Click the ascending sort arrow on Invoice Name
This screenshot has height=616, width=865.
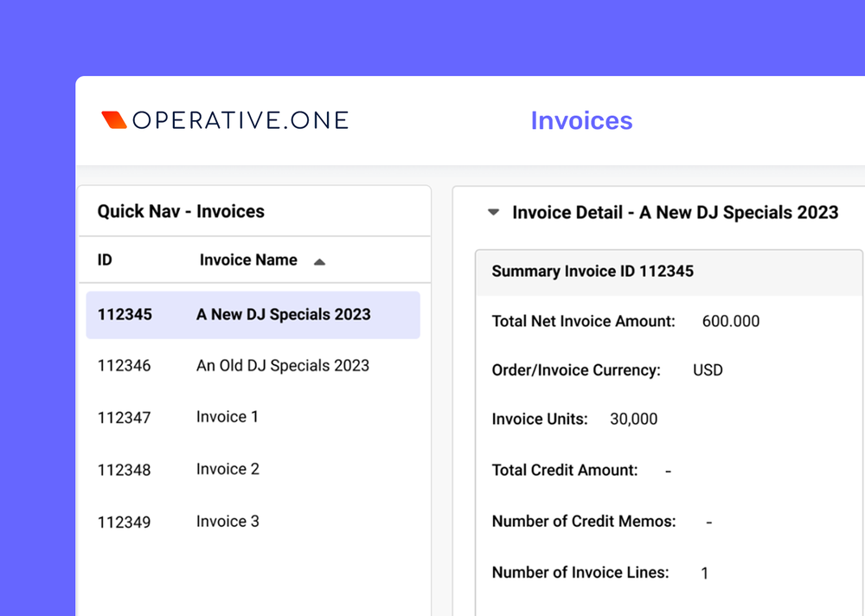pyautogui.click(x=319, y=260)
